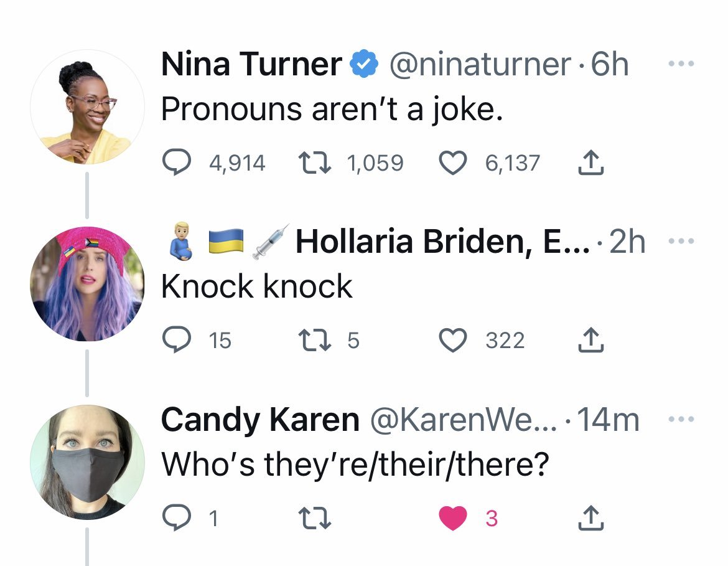Share Nina Turner's tweet
Image resolution: width=728 pixels, height=566 pixels.
[591, 163]
